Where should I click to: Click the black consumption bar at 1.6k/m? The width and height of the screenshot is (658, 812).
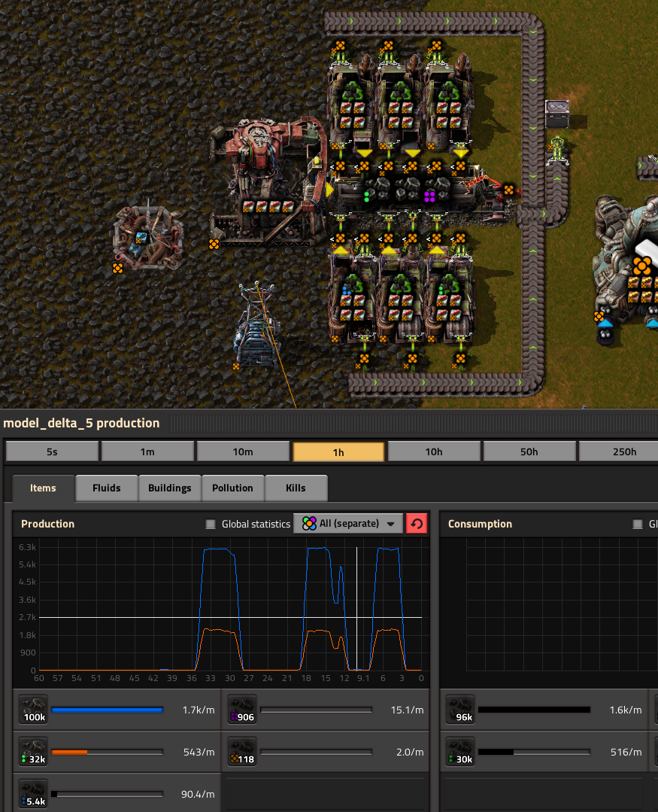coord(534,710)
